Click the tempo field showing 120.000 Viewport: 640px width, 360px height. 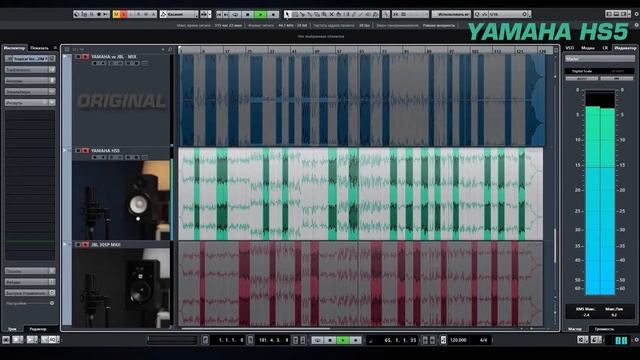pos(458,340)
